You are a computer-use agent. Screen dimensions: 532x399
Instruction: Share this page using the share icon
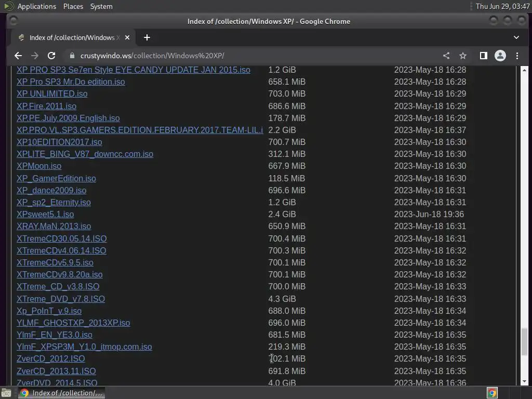(446, 56)
